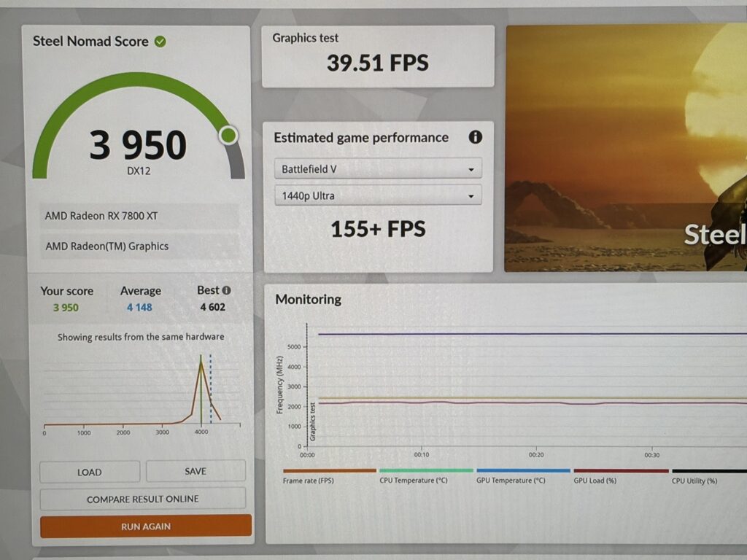Click the black CPU Utility legend swatch

point(708,471)
